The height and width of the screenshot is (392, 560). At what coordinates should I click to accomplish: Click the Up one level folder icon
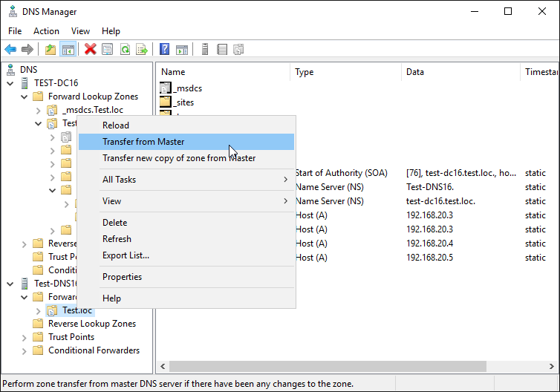point(51,49)
